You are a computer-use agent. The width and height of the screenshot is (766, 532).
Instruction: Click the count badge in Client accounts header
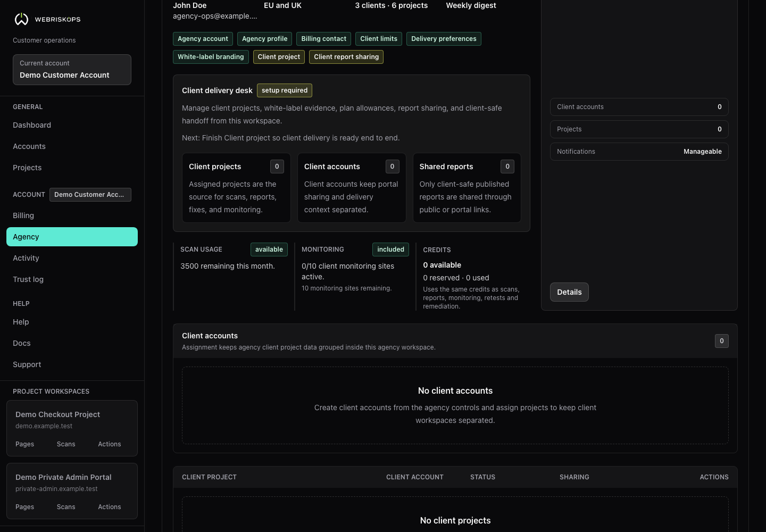coord(722,341)
